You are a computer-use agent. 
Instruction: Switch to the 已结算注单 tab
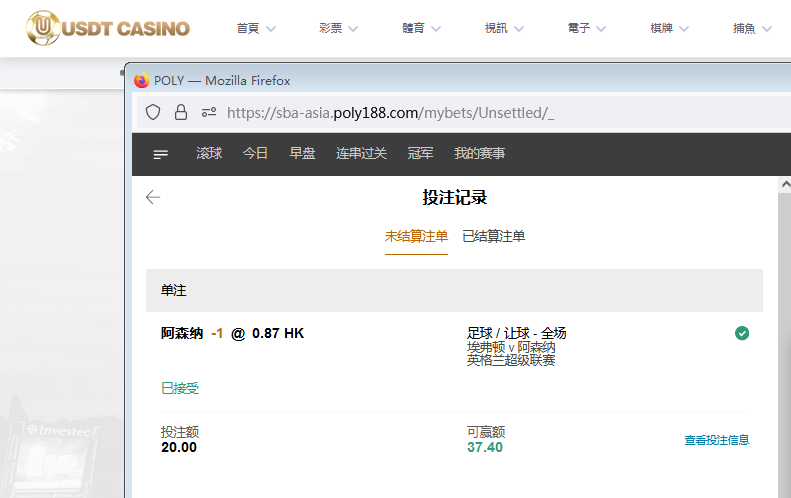coord(493,236)
